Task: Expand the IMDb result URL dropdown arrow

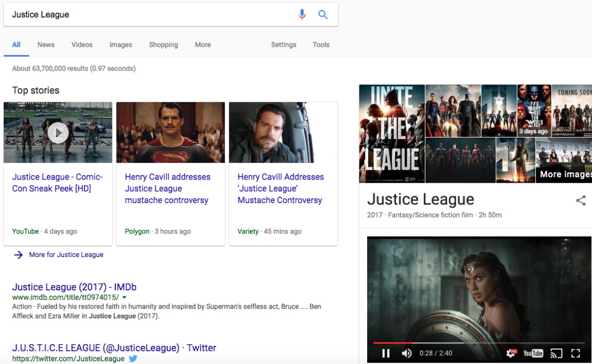Action: (x=125, y=298)
